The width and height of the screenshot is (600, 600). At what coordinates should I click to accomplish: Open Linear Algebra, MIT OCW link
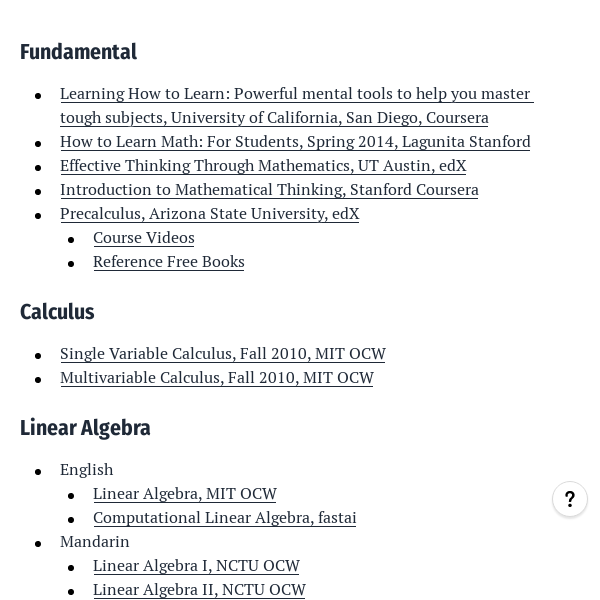pos(185,494)
